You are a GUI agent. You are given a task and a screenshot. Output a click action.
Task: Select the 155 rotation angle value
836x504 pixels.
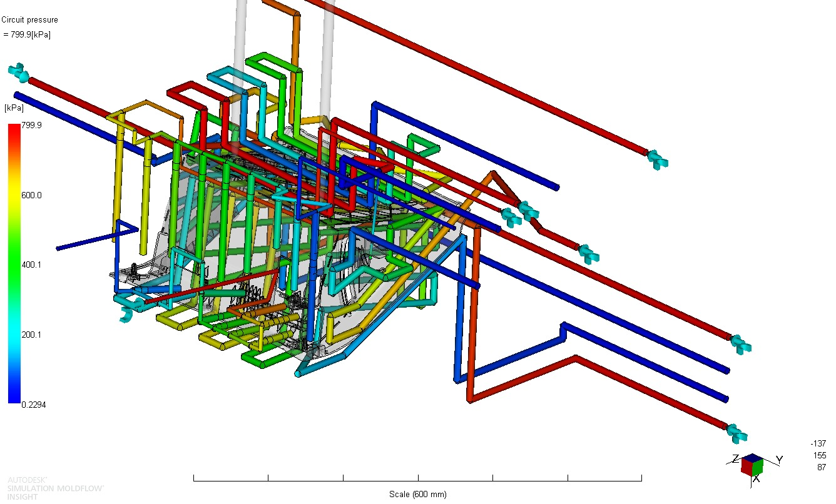[820, 455]
